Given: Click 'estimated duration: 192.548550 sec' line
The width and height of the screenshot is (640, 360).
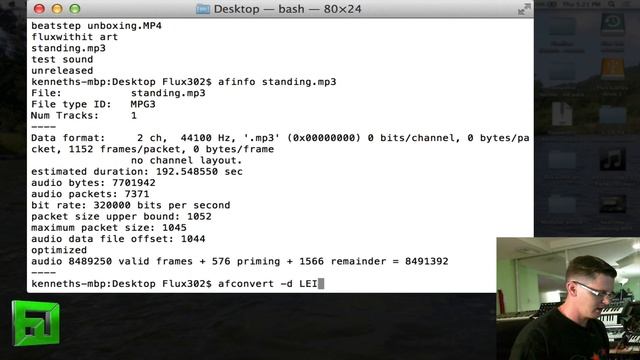Looking at the screenshot, I should [x=137, y=171].
